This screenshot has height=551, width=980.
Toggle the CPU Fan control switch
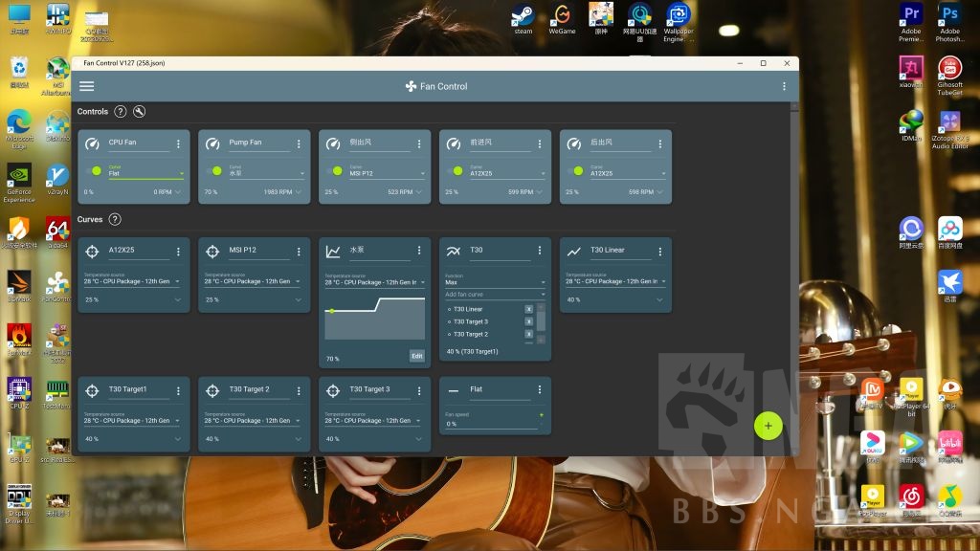click(94, 171)
